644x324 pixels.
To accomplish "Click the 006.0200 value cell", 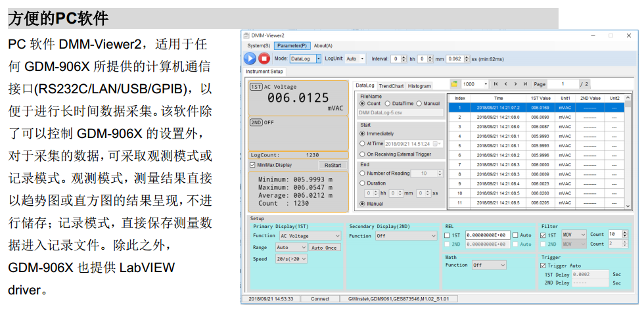I will tap(540, 193).
